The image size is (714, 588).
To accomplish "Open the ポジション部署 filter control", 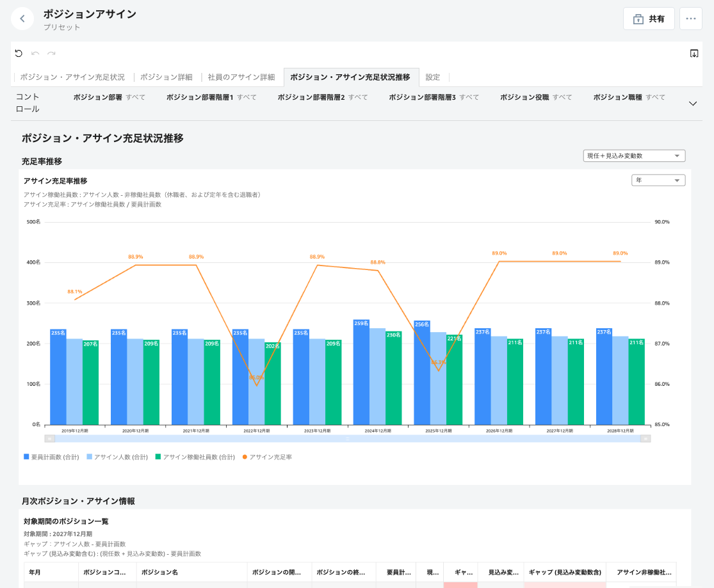I will pos(109,97).
